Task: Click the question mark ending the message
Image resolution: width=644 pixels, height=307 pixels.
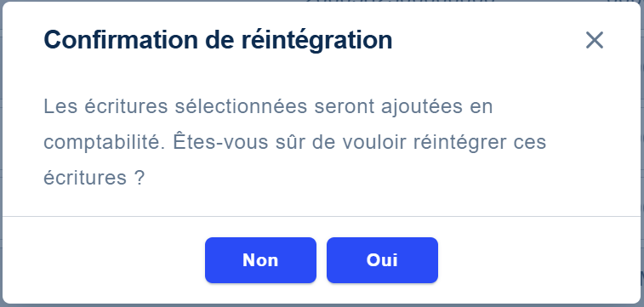Action: click(x=140, y=178)
